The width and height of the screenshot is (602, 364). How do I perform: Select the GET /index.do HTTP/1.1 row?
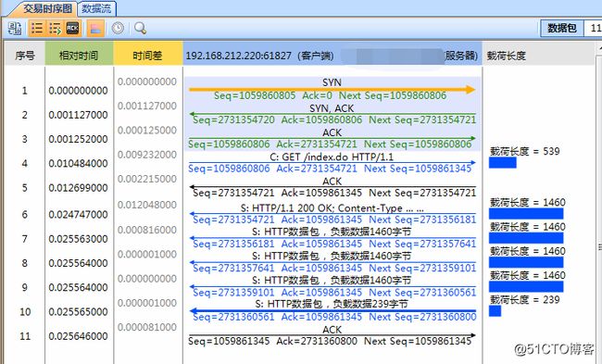click(x=332, y=163)
